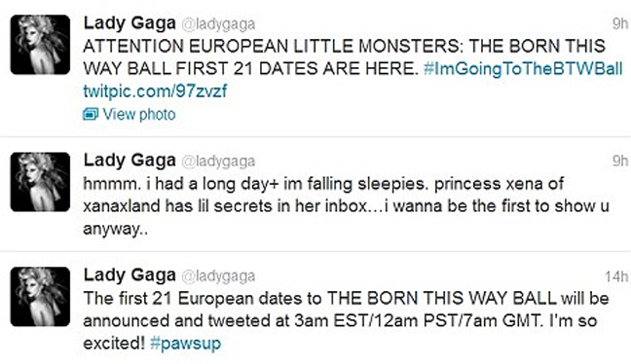This screenshot has width=631, height=364.
Task: Click @ladygaga handle on second tweet
Action: coord(218,162)
